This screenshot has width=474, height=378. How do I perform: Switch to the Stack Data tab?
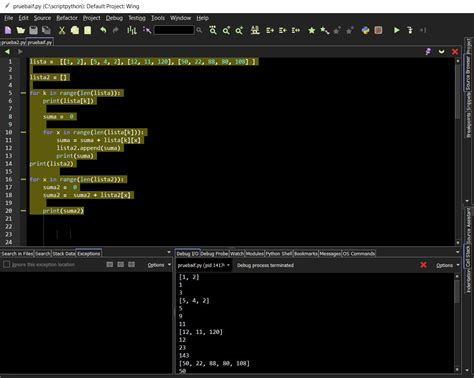point(64,254)
